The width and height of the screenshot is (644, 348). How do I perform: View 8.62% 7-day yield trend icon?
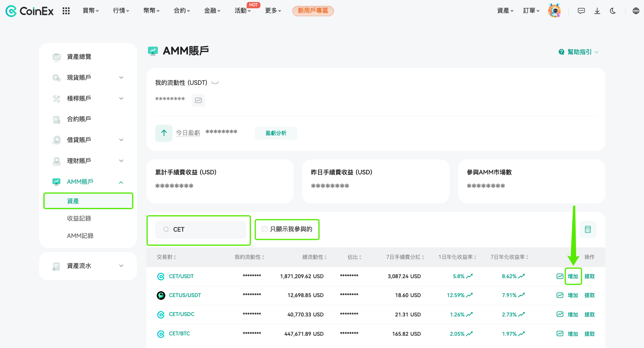point(522,276)
